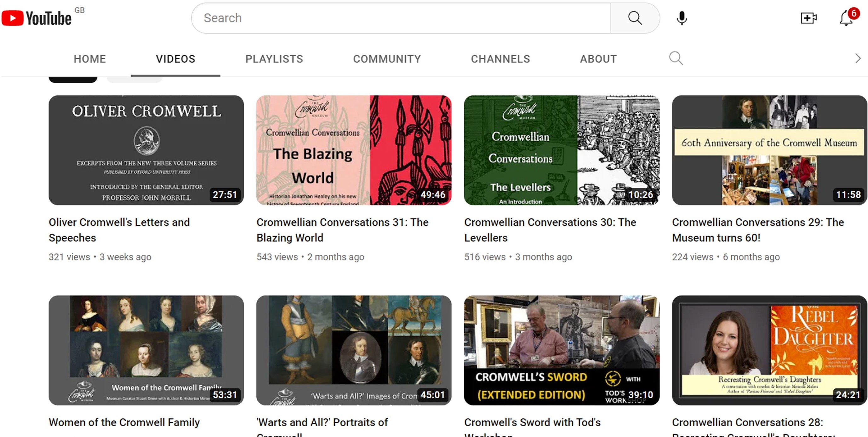Play Cromwell's Sword Extended Edition thumbnail
Screen dimensions: 868x437
562,350
